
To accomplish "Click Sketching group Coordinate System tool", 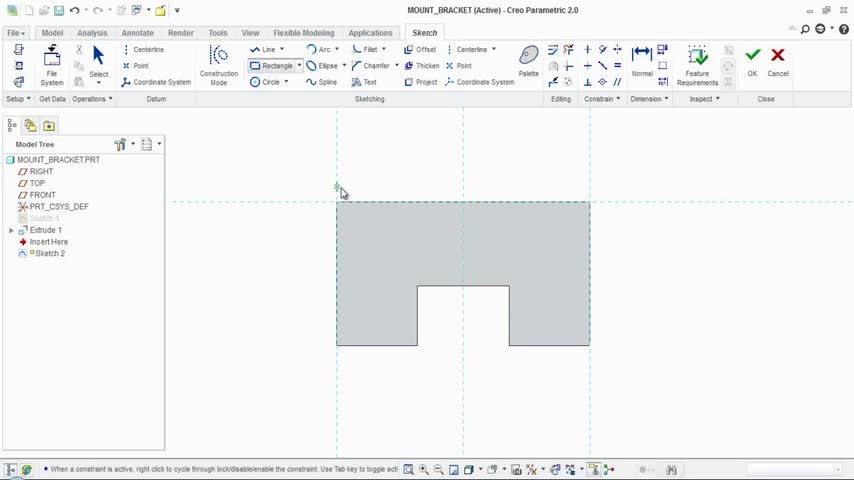I will tap(480, 82).
